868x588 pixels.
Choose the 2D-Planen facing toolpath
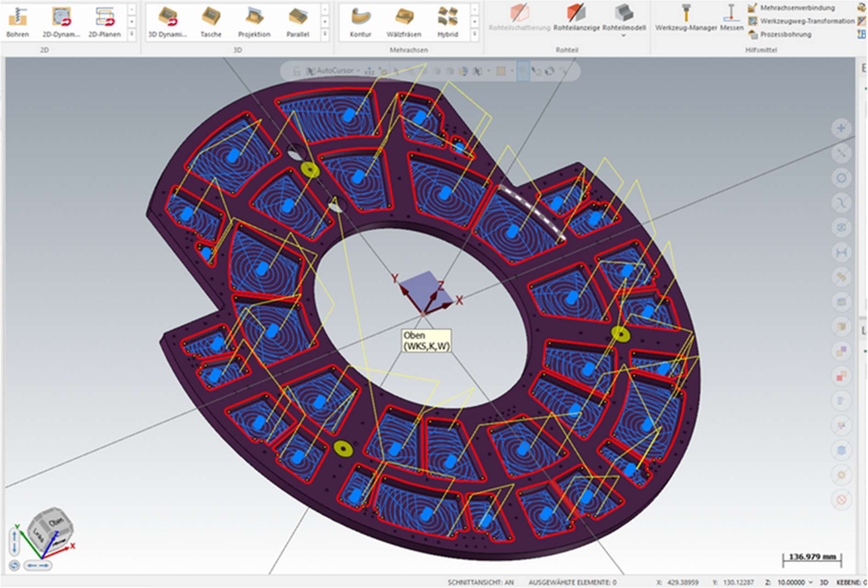tap(105, 22)
